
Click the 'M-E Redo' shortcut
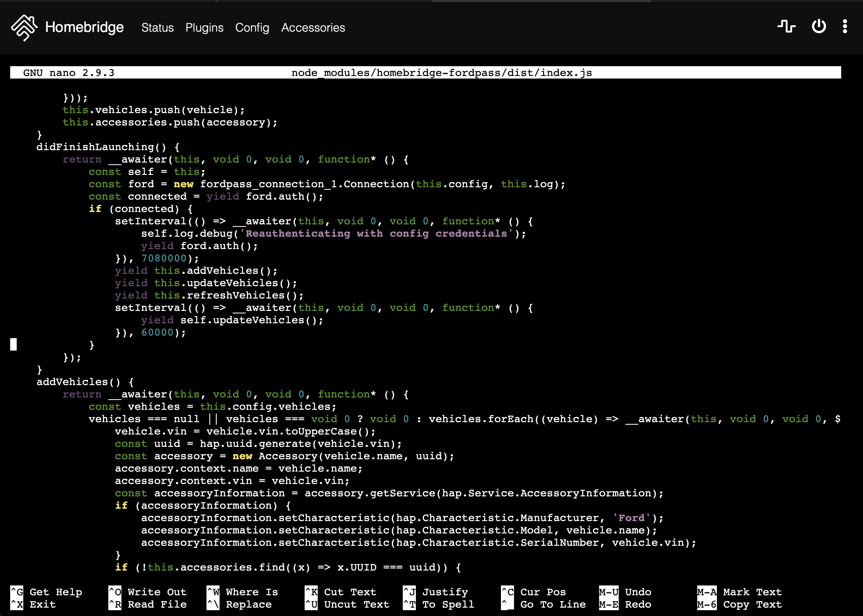pyautogui.click(x=625, y=605)
